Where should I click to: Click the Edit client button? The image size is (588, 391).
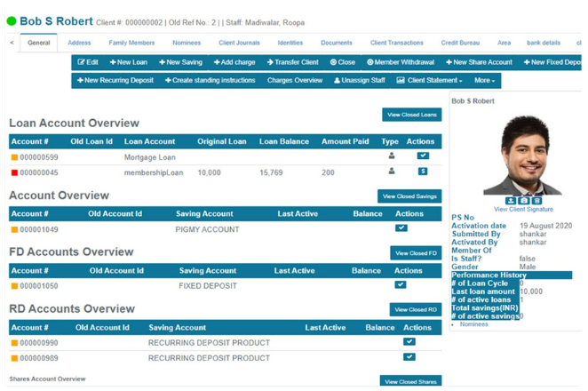[x=88, y=62]
